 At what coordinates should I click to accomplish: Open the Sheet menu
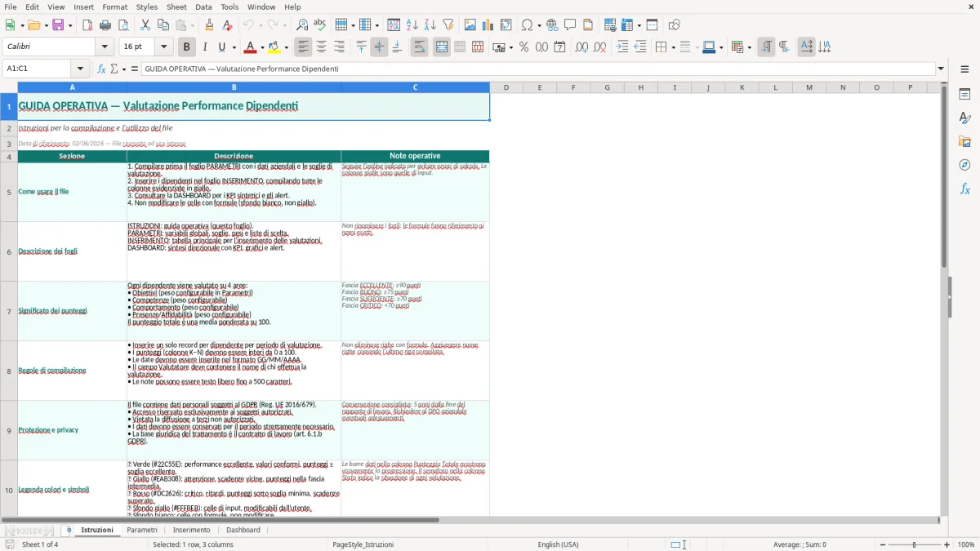click(176, 7)
